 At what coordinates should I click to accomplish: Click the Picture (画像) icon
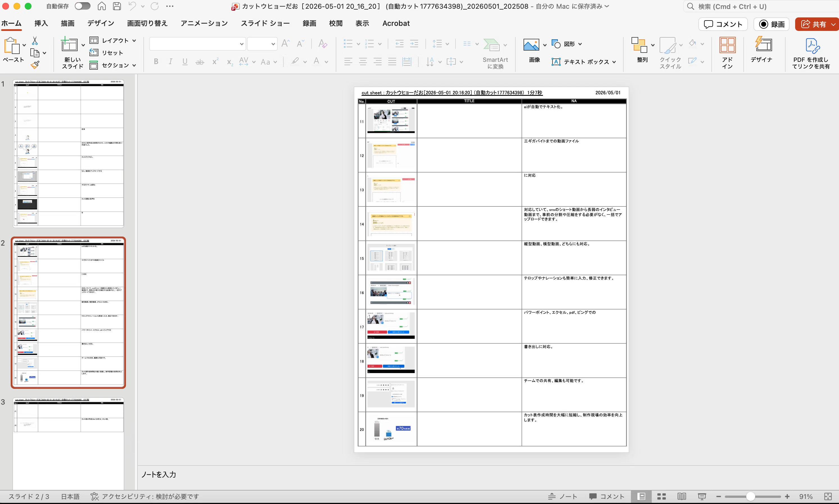pyautogui.click(x=531, y=44)
